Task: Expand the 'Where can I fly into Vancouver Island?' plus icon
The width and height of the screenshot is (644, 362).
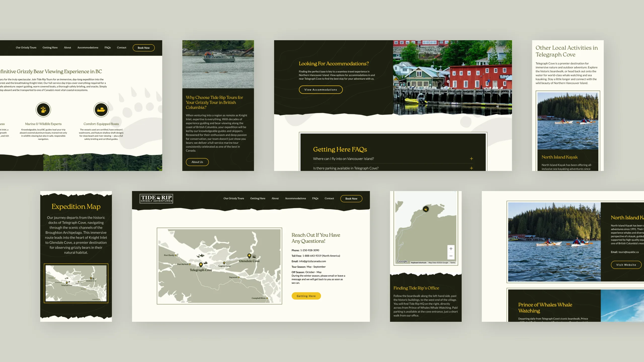Action: coord(471,159)
